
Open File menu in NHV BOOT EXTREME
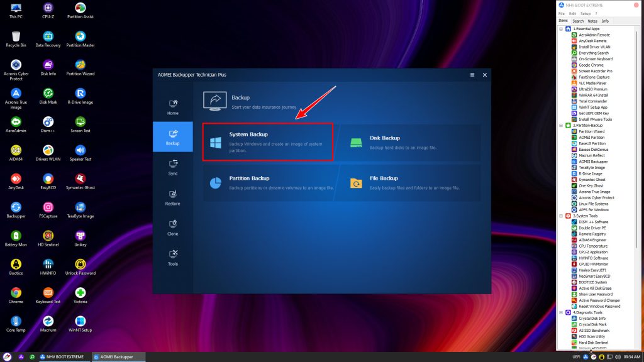coord(562,14)
